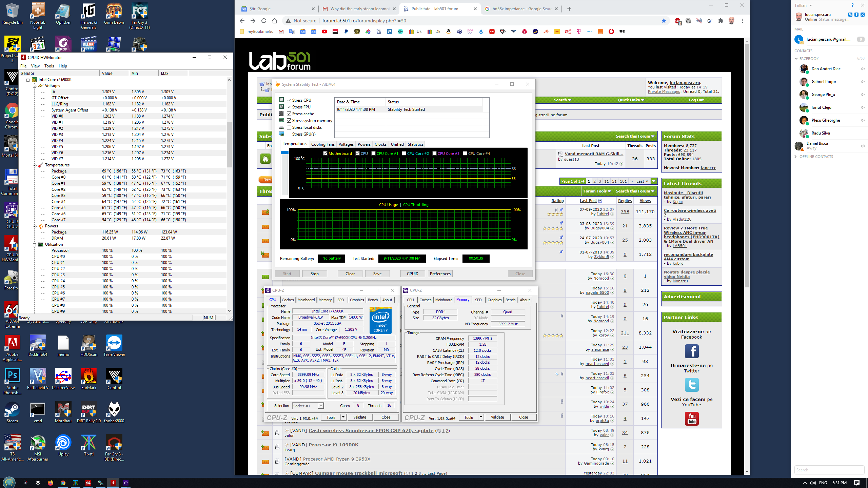Screen dimensions: 868x488
Task: Open Procesor i9 10900K thread link
Action: click(334, 445)
